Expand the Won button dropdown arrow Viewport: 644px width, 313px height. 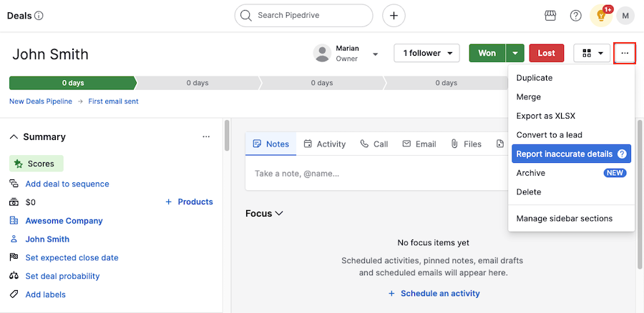point(515,53)
